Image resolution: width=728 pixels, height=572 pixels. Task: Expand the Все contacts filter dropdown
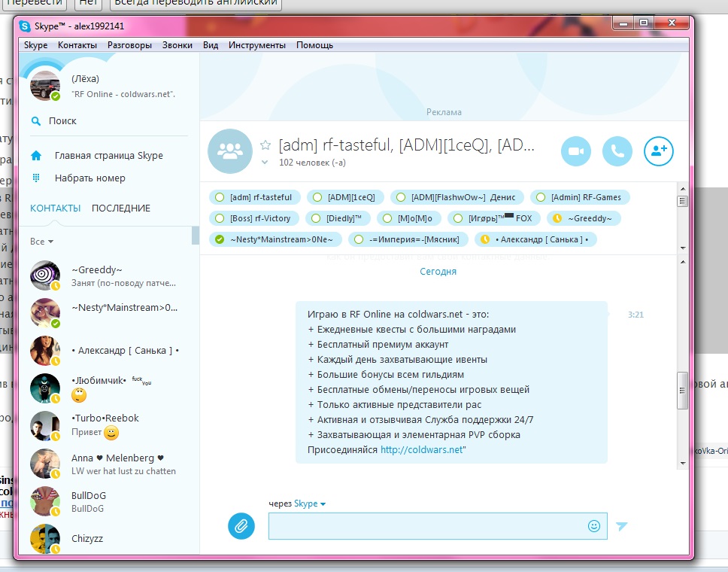[42, 242]
